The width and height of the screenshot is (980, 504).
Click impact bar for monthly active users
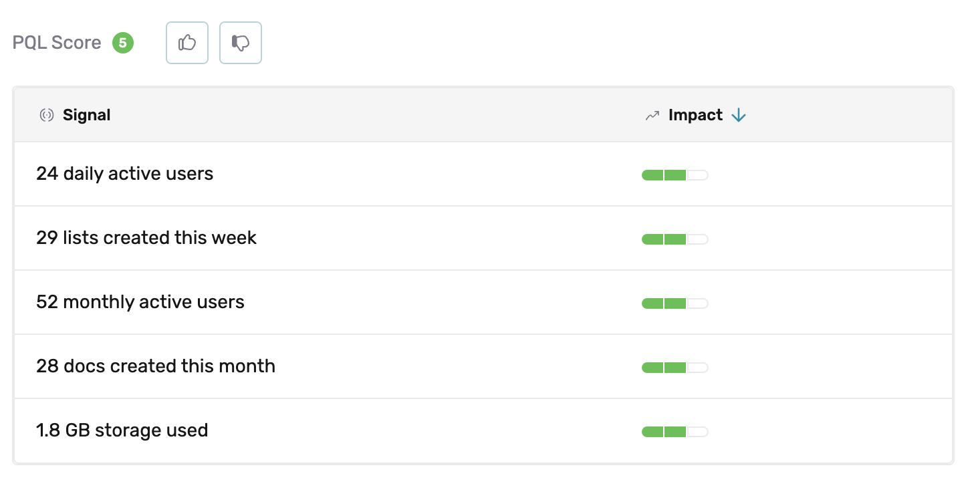coord(675,303)
